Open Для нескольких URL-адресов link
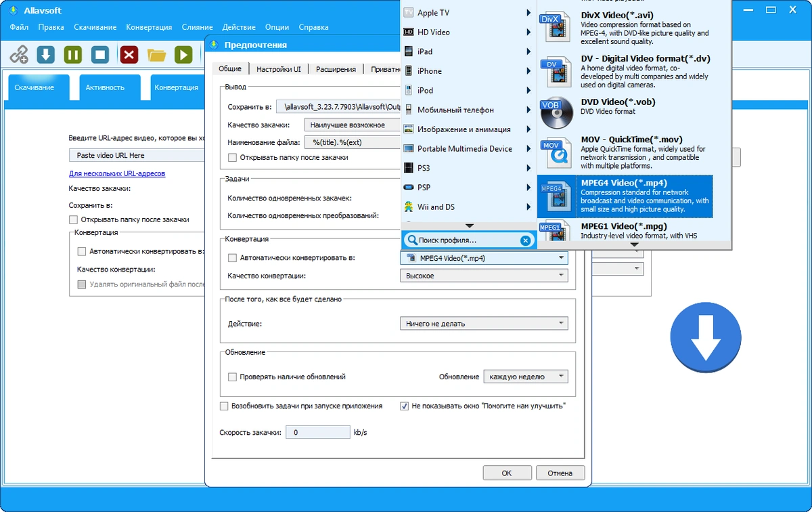 [x=117, y=173]
